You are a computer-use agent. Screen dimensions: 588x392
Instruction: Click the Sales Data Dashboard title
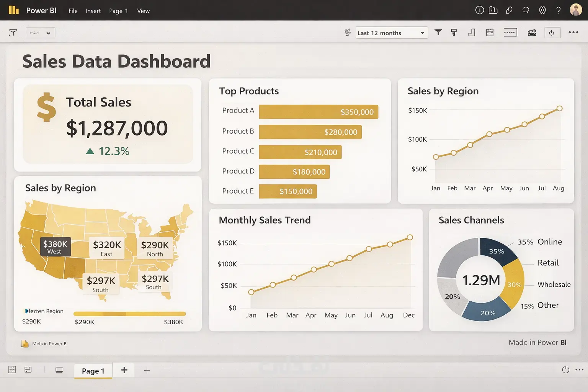coord(116,62)
